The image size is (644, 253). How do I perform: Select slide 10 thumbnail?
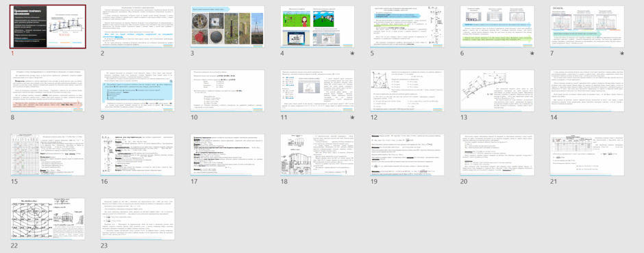click(x=227, y=91)
